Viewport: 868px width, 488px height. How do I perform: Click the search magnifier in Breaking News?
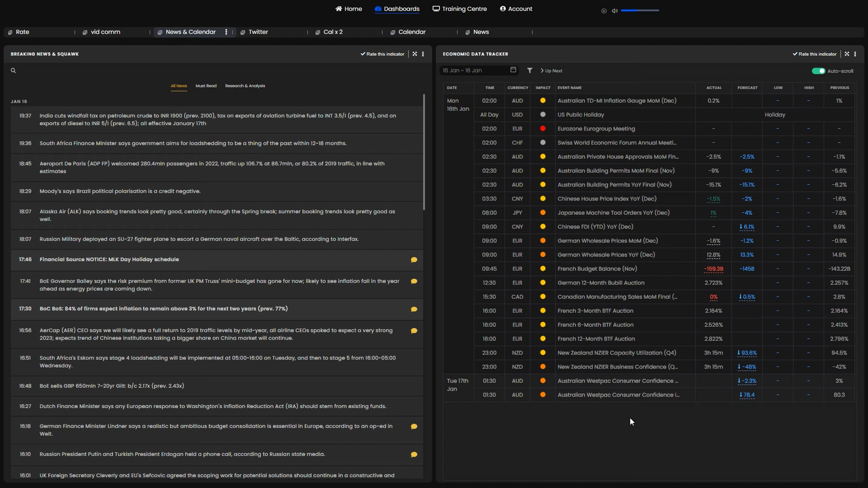click(13, 70)
